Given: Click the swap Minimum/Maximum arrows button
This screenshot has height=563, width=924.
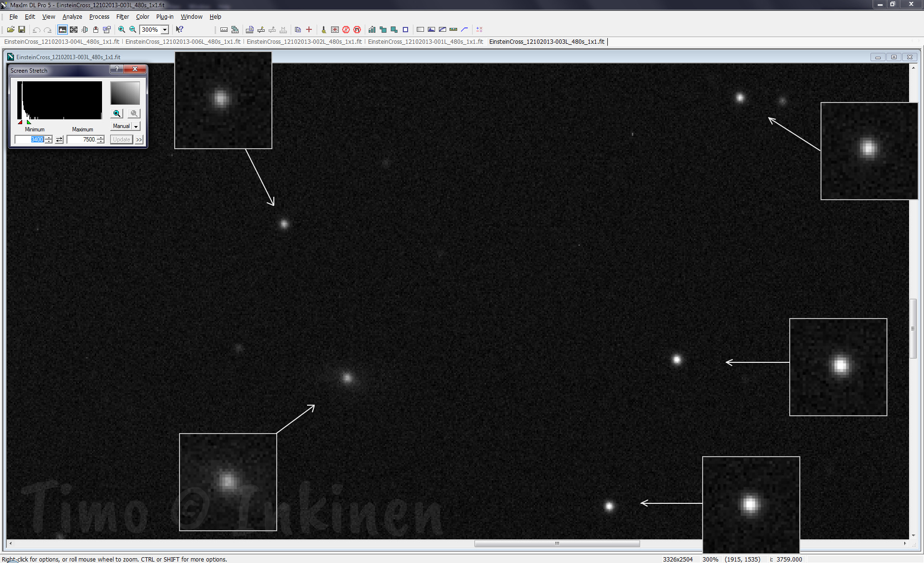Looking at the screenshot, I should pyautogui.click(x=59, y=140).
